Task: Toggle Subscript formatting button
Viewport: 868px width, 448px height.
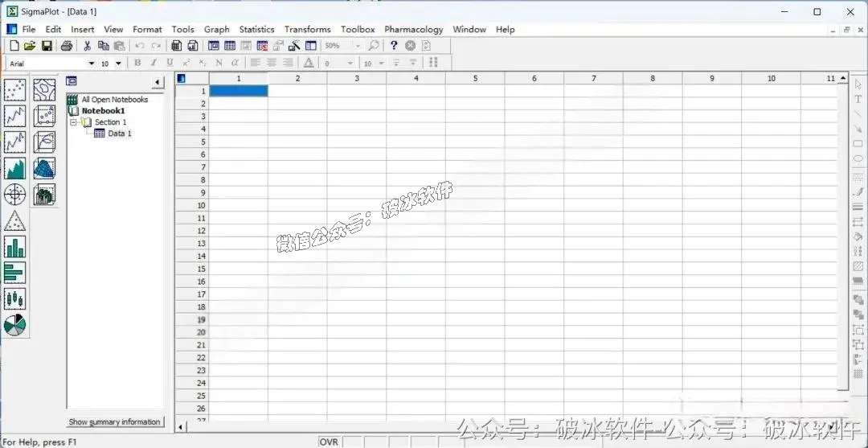Action: 203,63
